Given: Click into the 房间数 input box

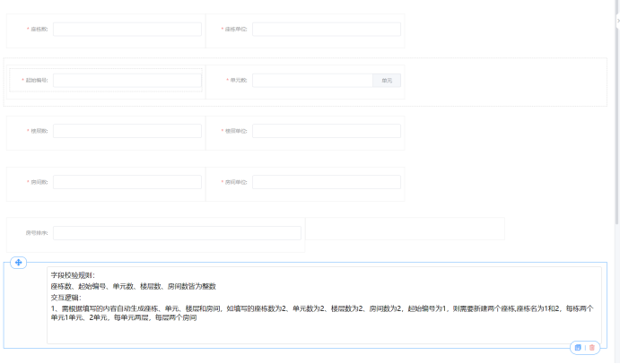Looking at the screenshot, I should (x=127, y=182).
